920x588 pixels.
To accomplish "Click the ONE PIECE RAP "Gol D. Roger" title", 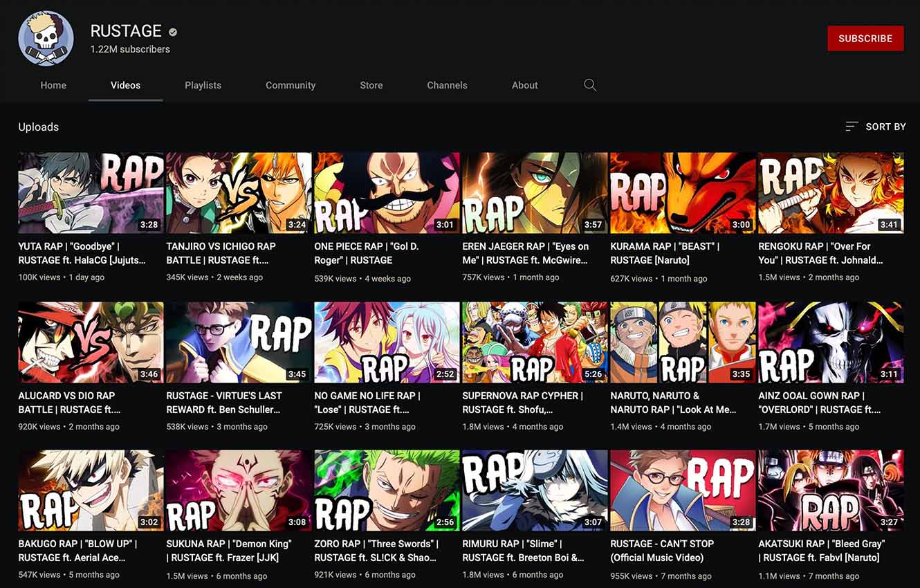I will tap(367, 253).
